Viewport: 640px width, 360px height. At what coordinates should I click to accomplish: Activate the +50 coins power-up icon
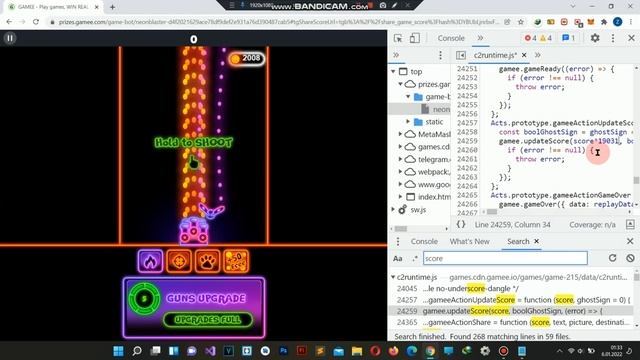[x=236, y=261]
